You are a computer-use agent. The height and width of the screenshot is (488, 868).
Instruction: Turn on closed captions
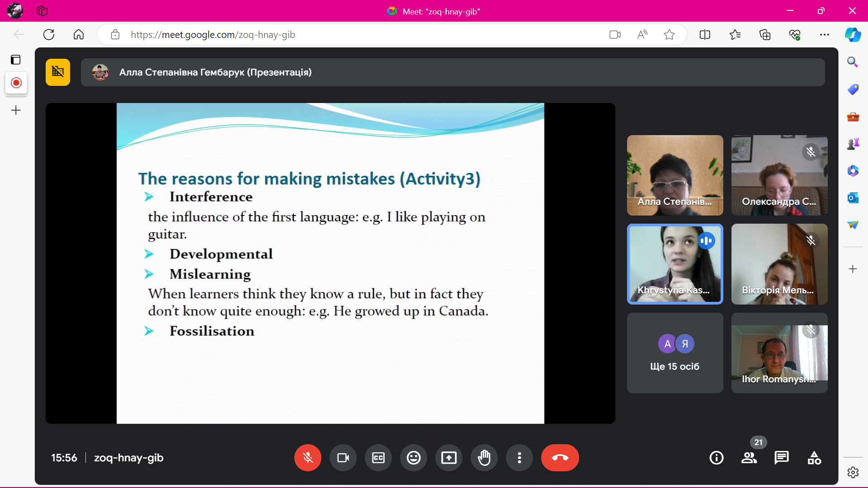pos(378,458)
